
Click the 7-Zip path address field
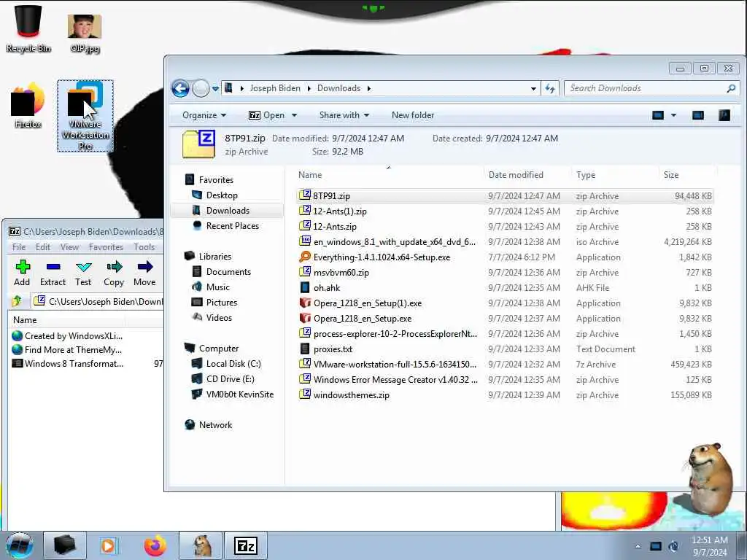click(98, 301)
